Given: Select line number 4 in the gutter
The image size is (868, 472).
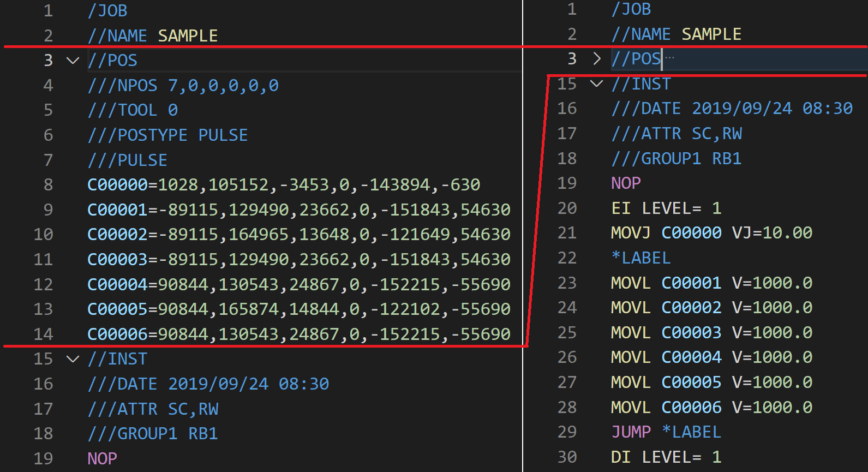Looking at the screenshot, I should (48, 86).
